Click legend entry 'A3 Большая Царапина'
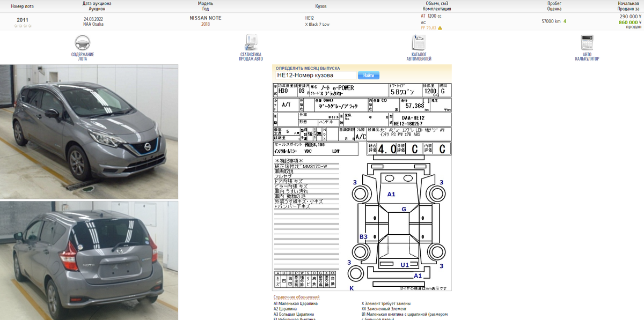 pyautogui.click(x=294, y=314)
